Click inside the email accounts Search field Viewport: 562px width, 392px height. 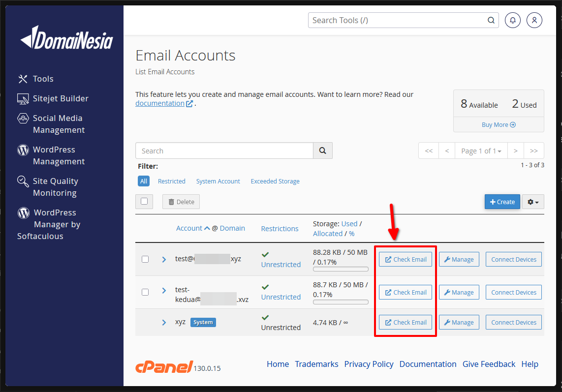224,151
